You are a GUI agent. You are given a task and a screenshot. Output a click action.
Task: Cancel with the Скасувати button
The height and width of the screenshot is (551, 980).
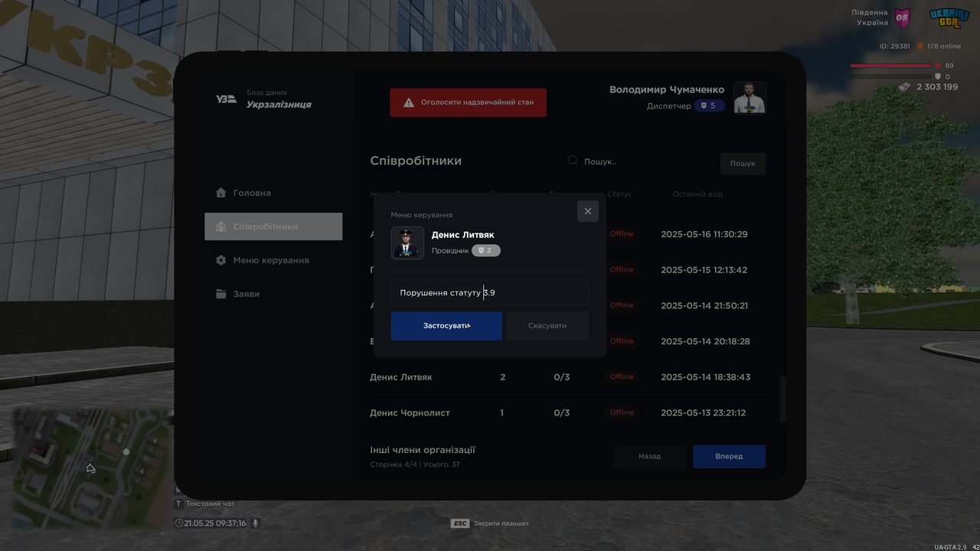[x=547, y=326]
